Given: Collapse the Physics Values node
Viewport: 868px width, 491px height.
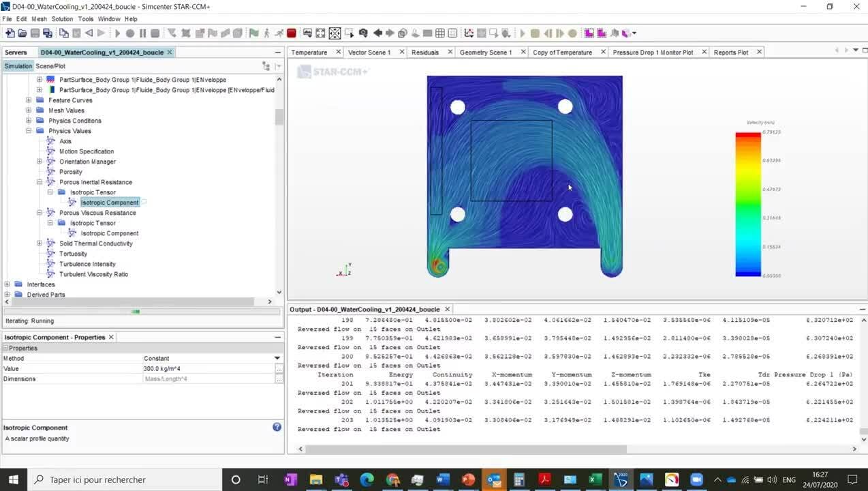Looking at the screenshot, I should pyautogui.click(x=29, y=131).
